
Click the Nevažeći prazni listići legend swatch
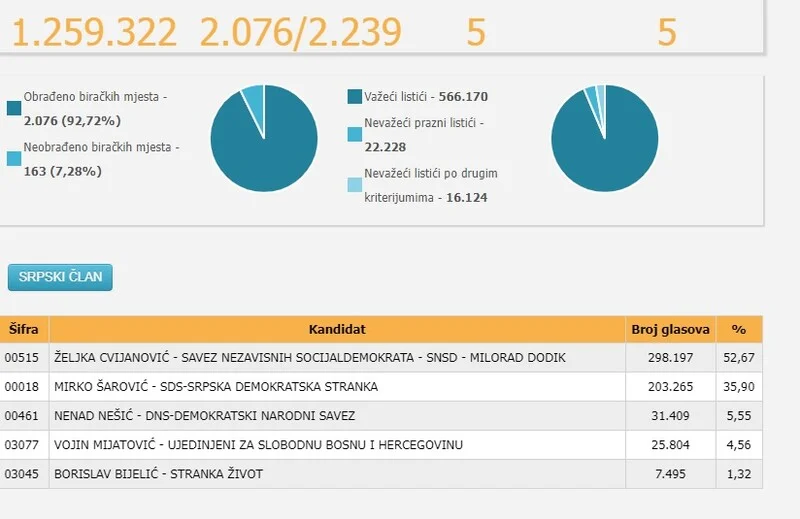(x=355, y=134)
